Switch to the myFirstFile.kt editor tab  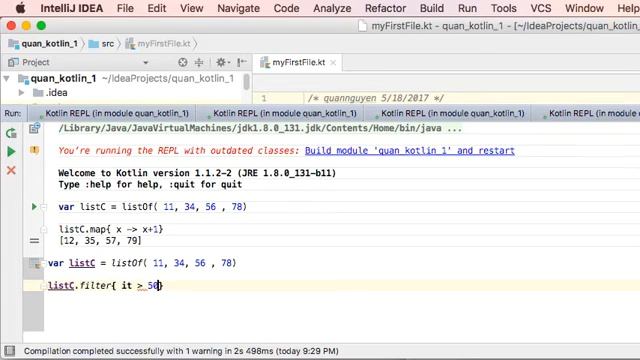pyautogui.click(x=298, y=62)
